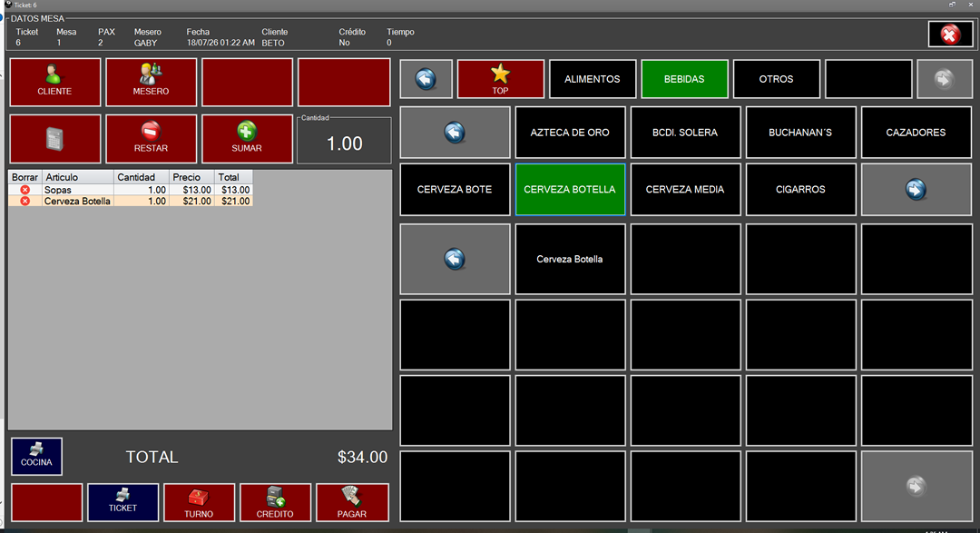Click the Cantidad column header in table
The height and width of the screenshot is (533, 980).
[141, 177]
